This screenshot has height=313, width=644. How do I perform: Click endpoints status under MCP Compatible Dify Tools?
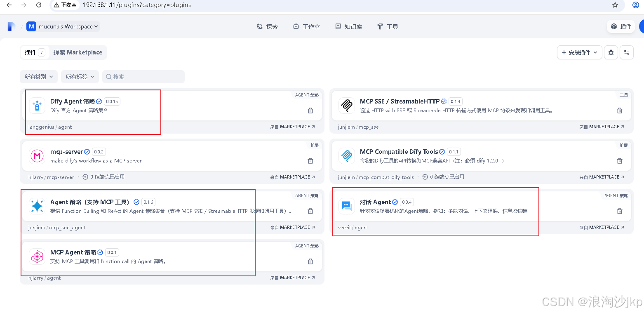coord(443,177)
